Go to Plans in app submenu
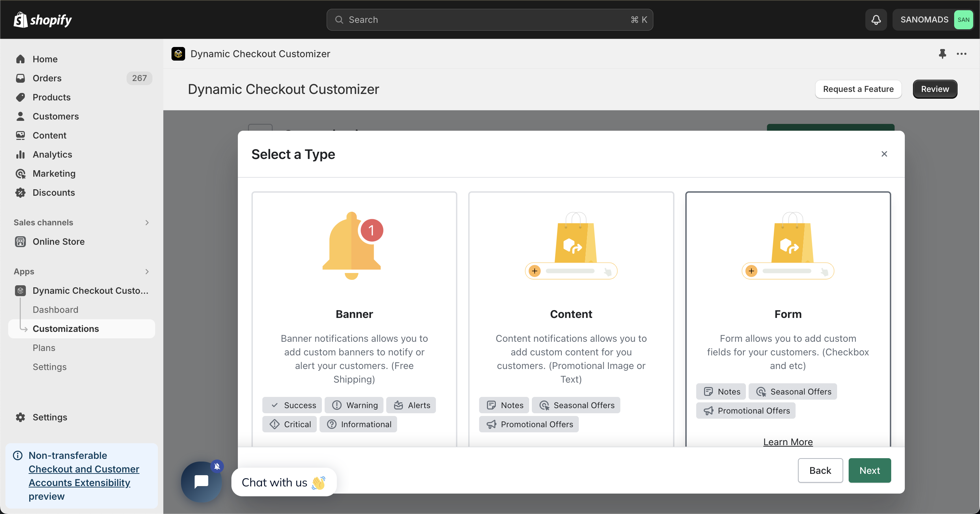This screenshot has height=514, width=980. (x=44, y=348)
